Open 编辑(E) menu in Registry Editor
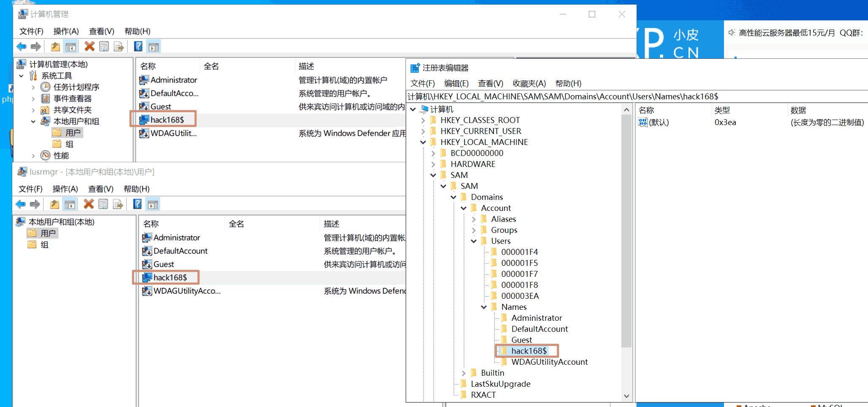The image size is (868, 407). point(456,83)
